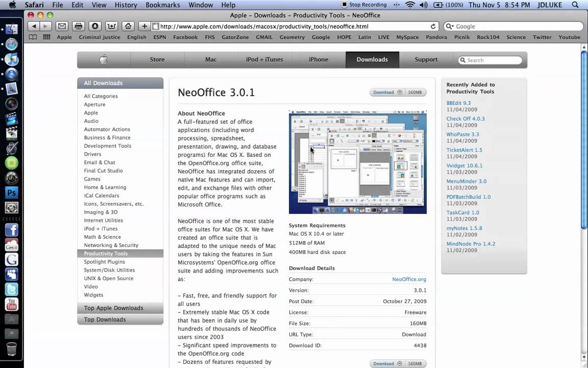Viewport: 588px width, 368px height.
Task: Click the NeoOffice screenshot thumbnail
Action: pyautogui.click(x=358, y=162)
